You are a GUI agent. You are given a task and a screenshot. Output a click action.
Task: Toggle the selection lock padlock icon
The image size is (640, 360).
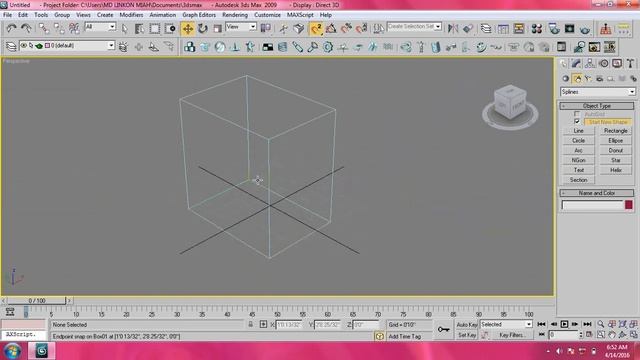click(x=251, y=324)
